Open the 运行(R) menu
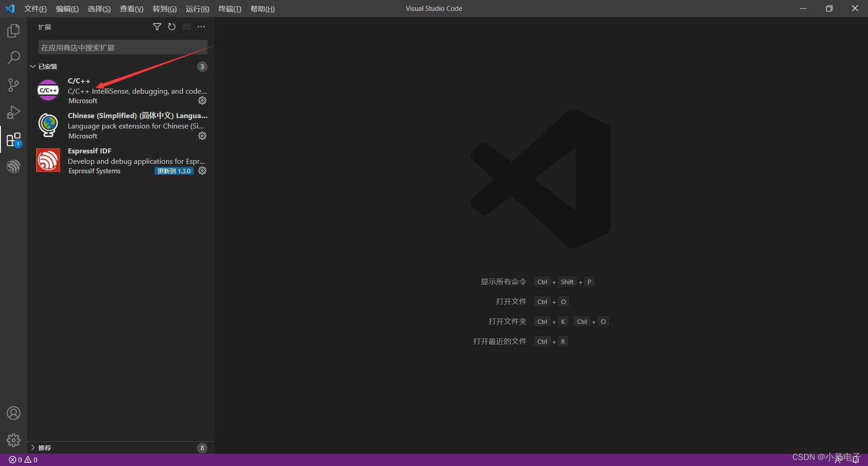This screenshot has width=868, height=466. 198,9
